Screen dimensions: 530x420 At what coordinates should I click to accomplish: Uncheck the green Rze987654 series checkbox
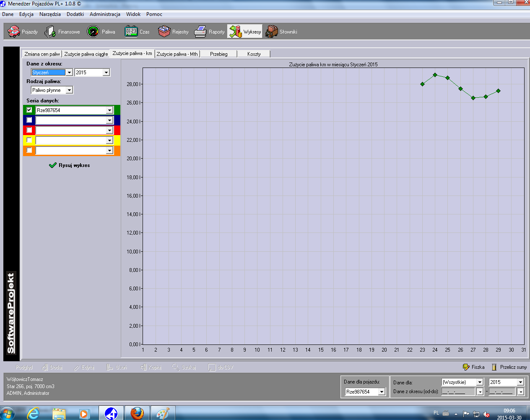(29, 110)
